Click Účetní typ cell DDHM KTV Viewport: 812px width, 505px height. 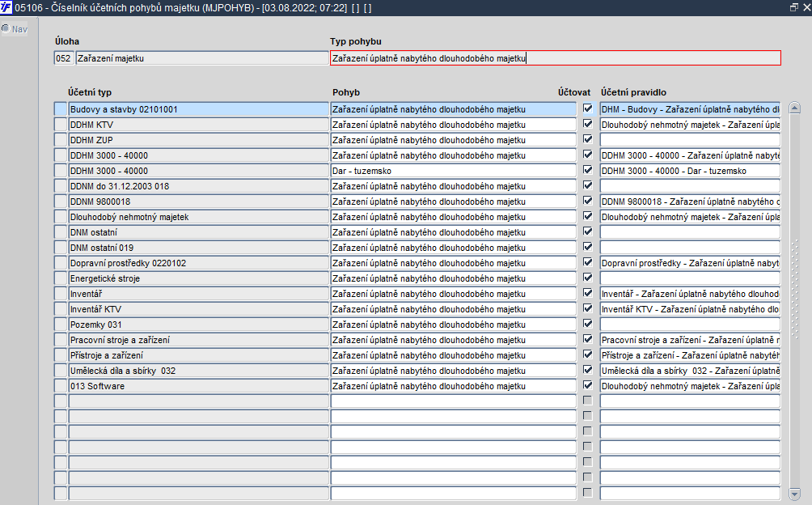199,125
